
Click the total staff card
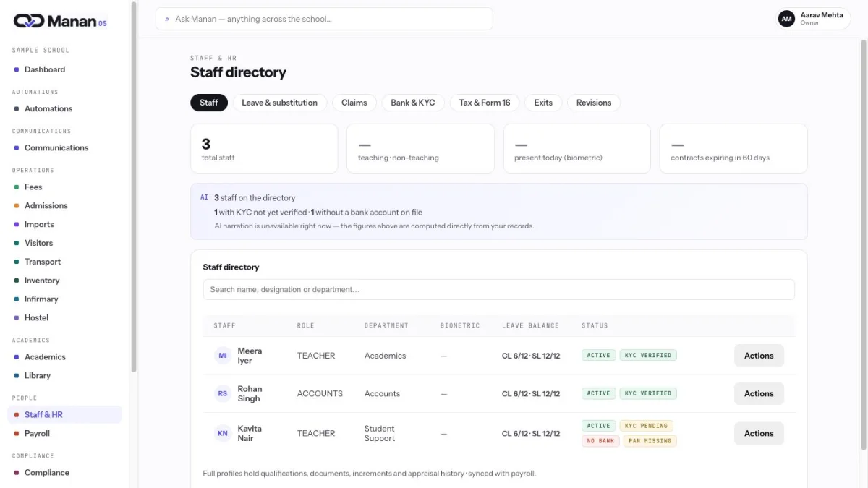tap(264, 148)
